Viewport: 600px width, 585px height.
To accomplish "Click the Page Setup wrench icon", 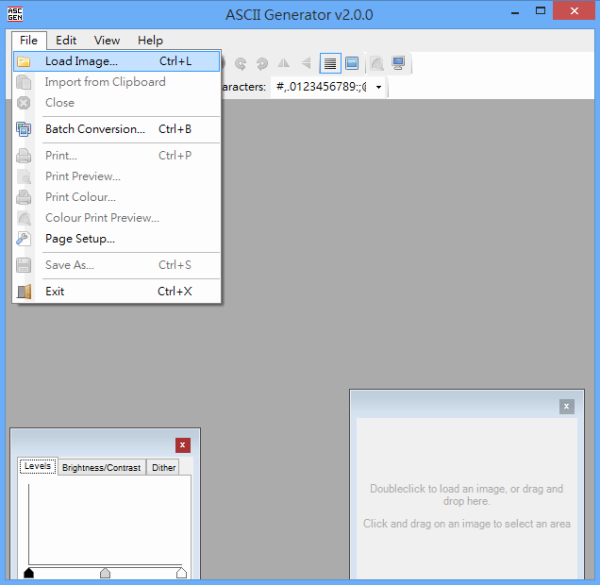I will (x=23, y=239).
